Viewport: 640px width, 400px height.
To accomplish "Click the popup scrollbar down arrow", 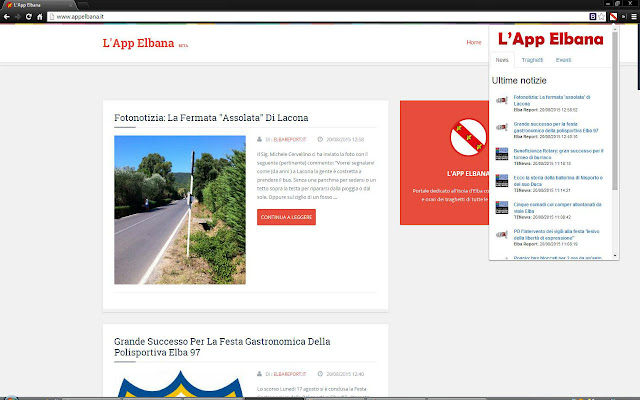I will (x=615, y=256).
